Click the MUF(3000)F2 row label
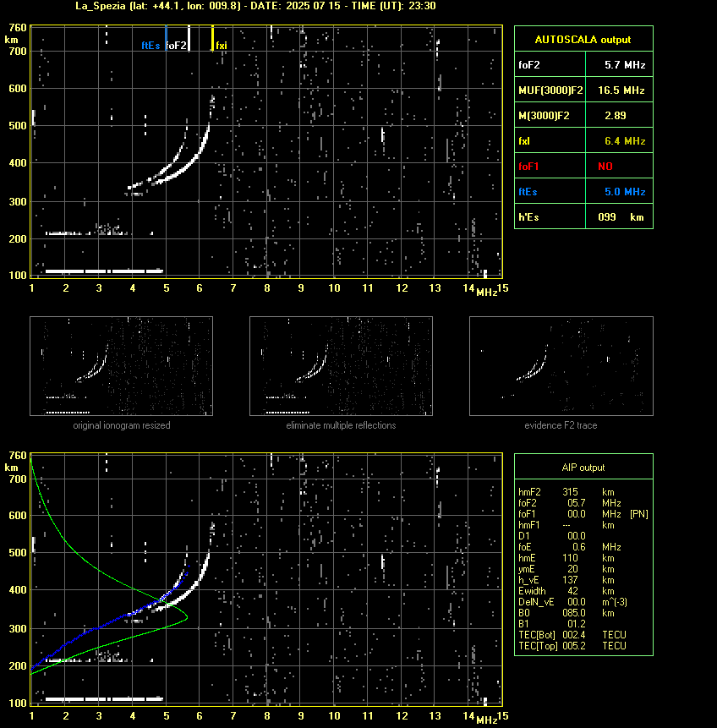 coord(550,90)
